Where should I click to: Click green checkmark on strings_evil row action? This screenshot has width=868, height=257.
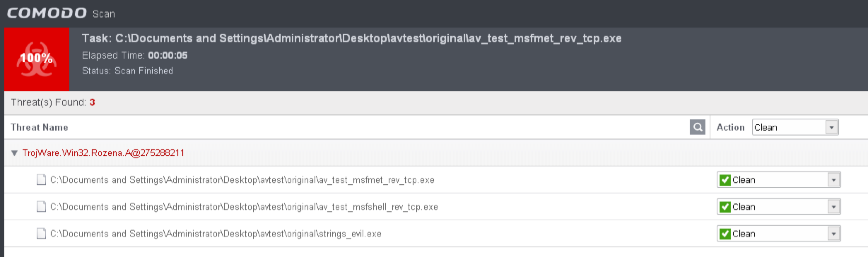tap(725, 234)
